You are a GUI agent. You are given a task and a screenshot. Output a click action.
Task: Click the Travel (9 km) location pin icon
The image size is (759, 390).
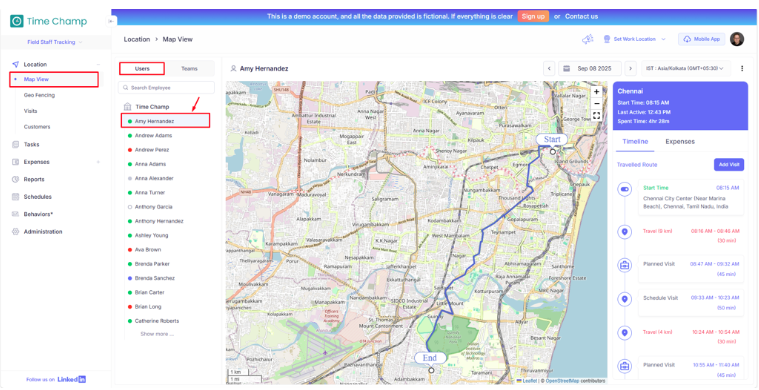pyautogui.click(x=624, y=232)
